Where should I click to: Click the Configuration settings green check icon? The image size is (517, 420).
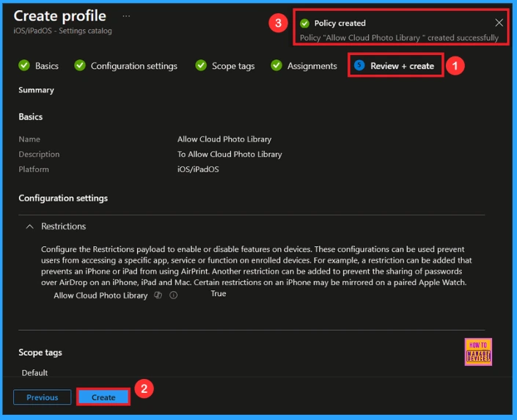pos(80,66)
